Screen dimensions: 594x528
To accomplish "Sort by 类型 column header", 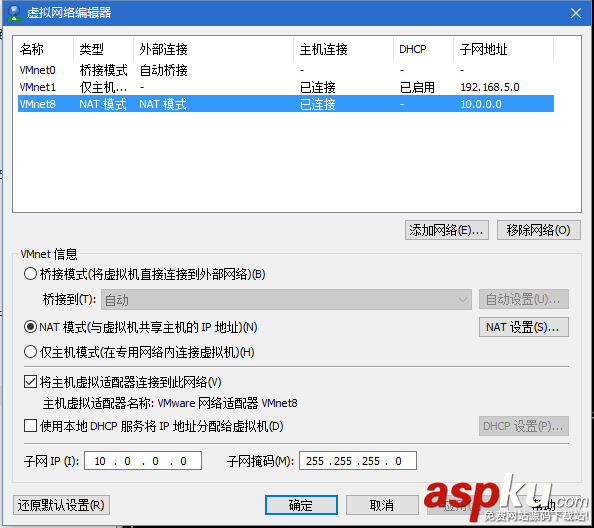I will [103, 49].
